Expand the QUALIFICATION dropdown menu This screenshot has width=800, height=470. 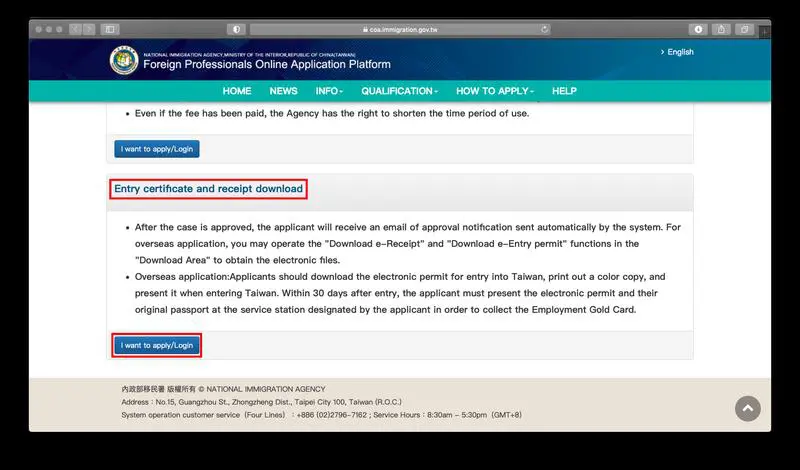point(399,91)
